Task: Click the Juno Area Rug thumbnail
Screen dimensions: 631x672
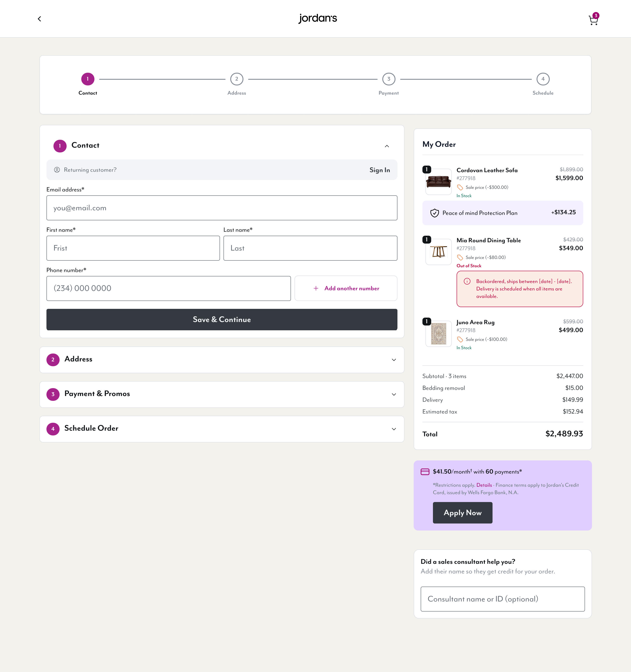Action: pyautogui.click(x=439, y=334)
